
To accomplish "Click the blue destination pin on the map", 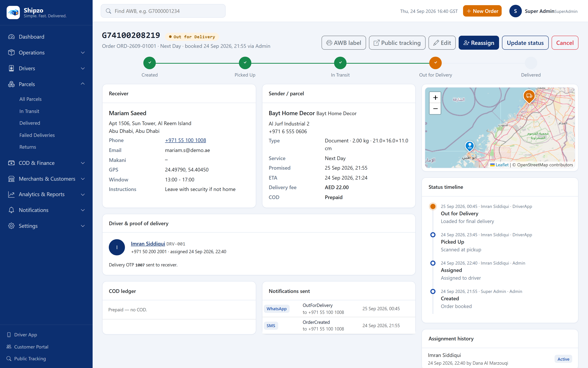I will pos(469,146).
